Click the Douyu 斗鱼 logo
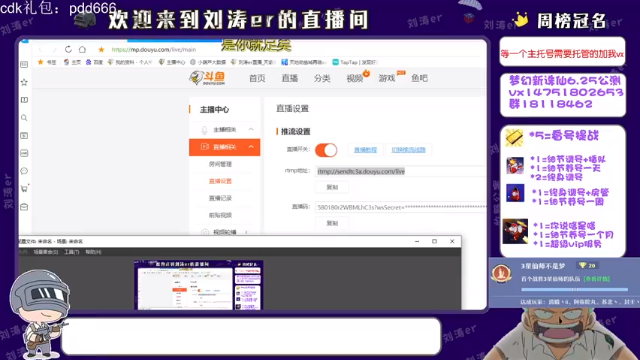Screen dimensions: 640x360 click(207, 78)
